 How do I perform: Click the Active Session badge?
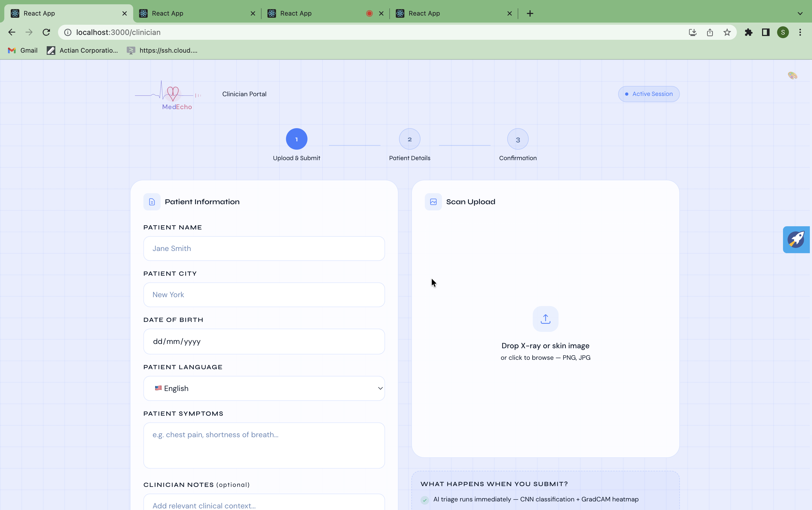[648, 94]
